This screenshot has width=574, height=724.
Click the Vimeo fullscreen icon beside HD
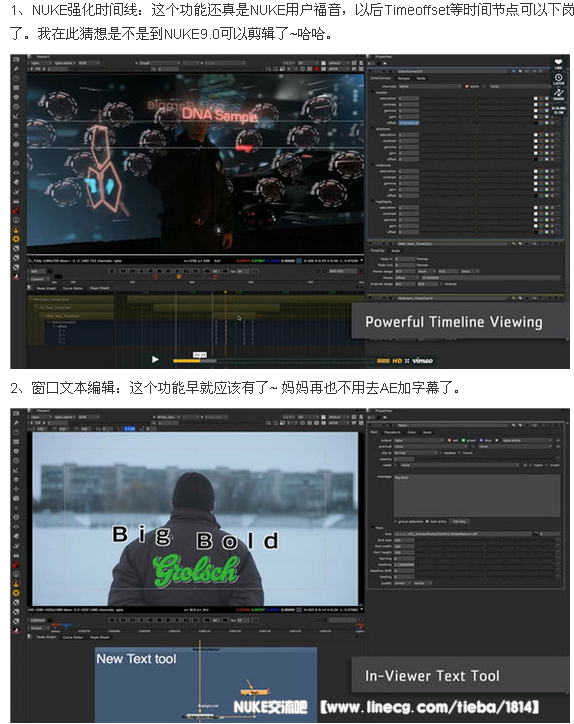click(x=407, y=361)
